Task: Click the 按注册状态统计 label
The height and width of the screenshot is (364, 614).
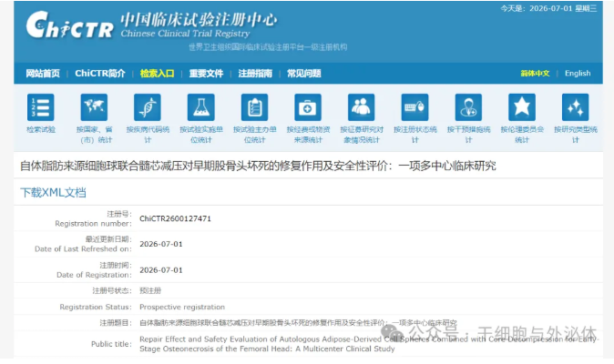Action: (x=415, y=135)
